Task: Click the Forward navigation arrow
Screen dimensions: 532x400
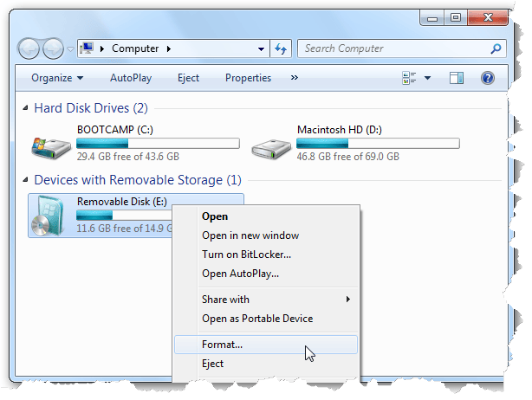Action: [x=54, y=48]
